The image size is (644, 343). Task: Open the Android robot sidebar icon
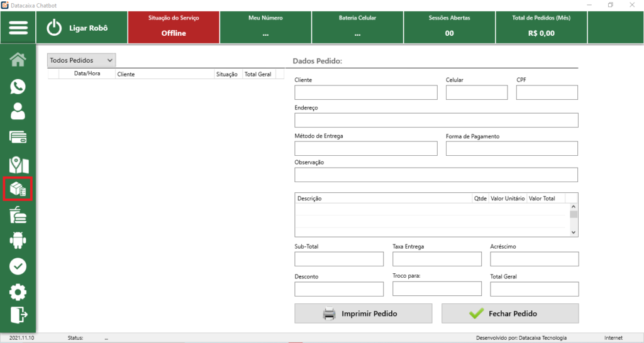(x=18, y=241)
